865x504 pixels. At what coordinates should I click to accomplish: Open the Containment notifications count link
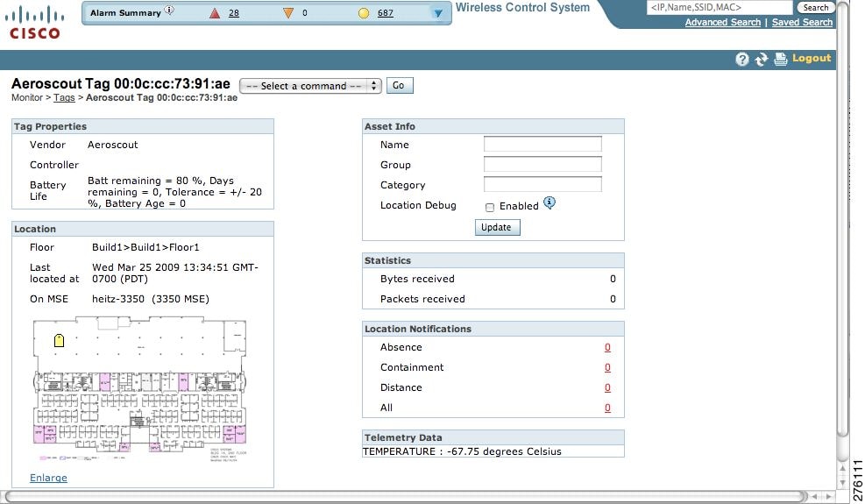pos(607,367)
